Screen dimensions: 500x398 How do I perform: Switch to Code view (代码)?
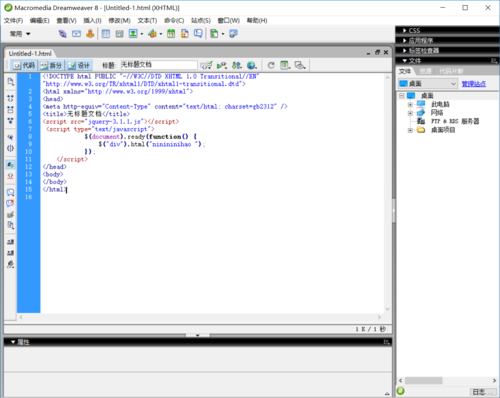pos(24,65)
